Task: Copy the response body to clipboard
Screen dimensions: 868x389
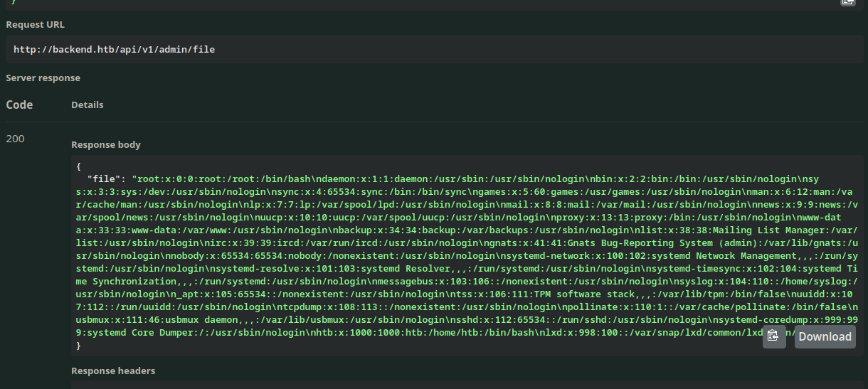Action: (x=774, y=336)
